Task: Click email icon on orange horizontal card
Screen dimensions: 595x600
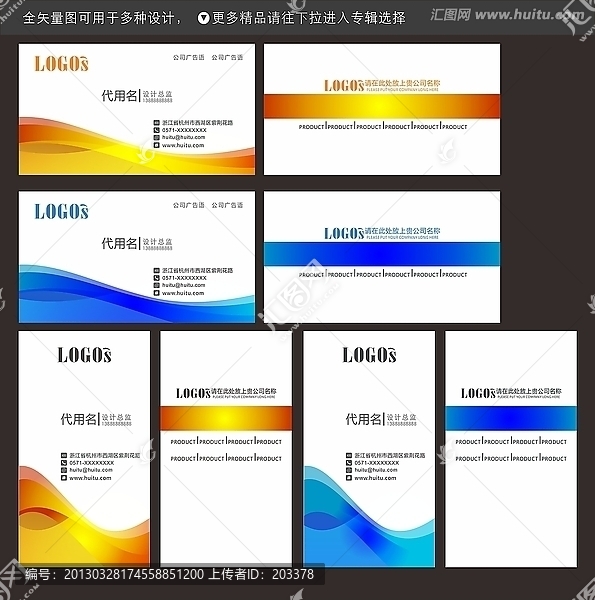Action: [x=156, y=137]
